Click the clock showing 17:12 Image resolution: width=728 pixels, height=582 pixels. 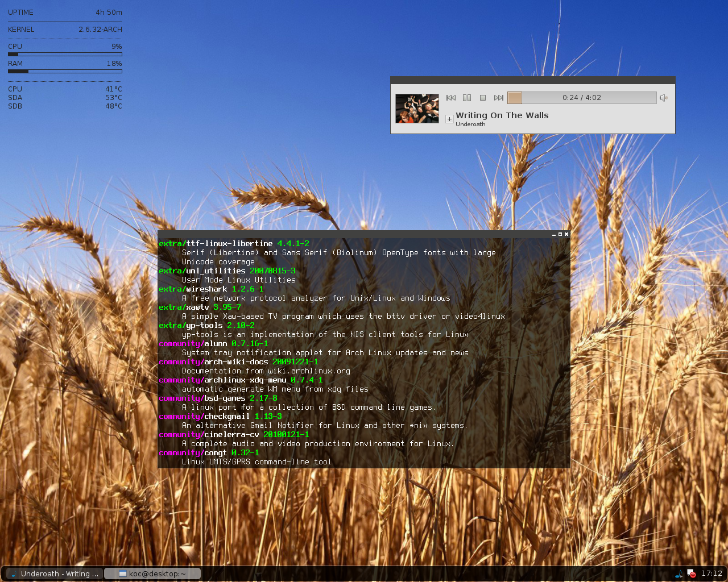click(712, 573)
